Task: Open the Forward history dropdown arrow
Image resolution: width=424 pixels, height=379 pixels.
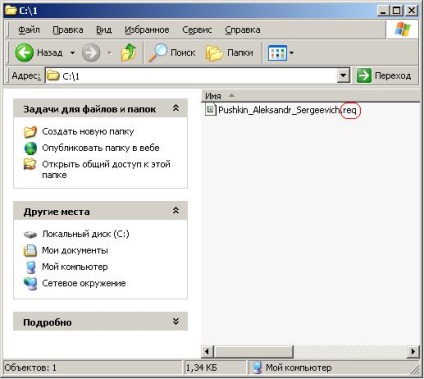Action: tap(109, 53)
